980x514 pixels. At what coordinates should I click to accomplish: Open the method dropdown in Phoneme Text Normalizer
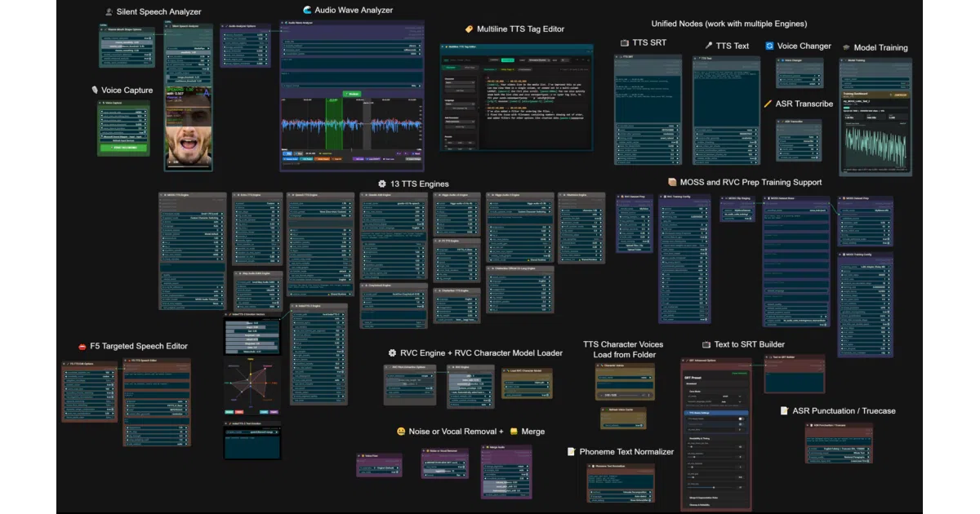[621, 493]
